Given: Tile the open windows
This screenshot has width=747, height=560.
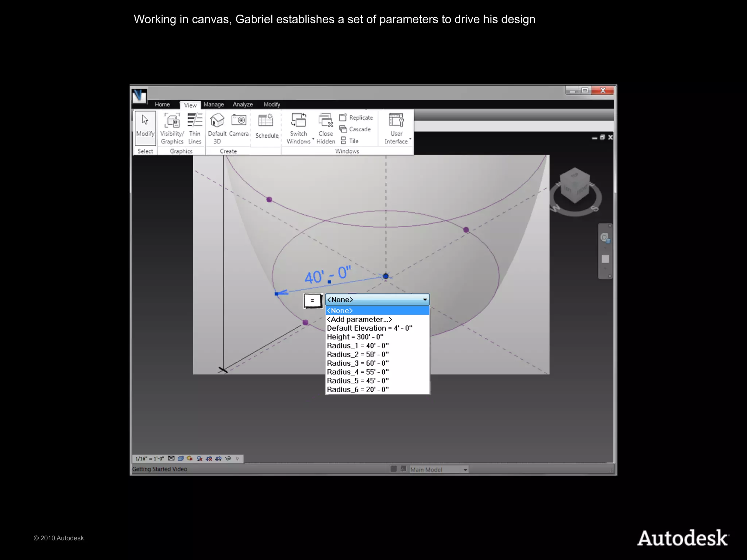Looking at the screenshot, I should (349, 141).
